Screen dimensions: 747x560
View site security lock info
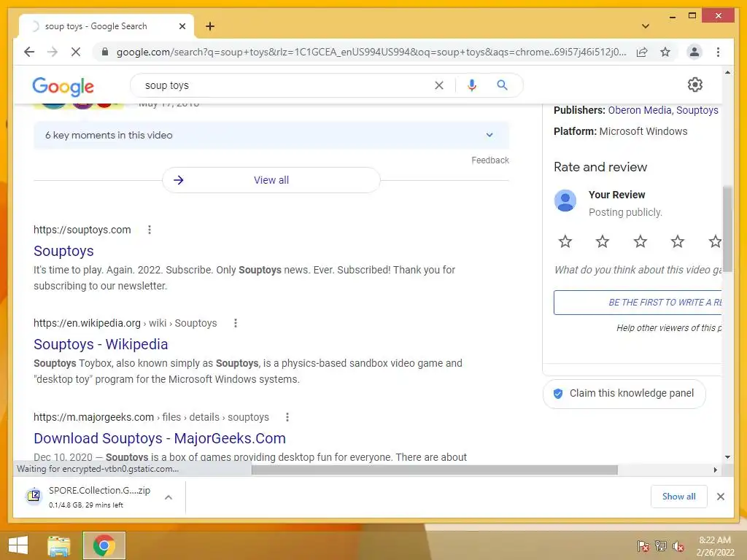[105, 52]
